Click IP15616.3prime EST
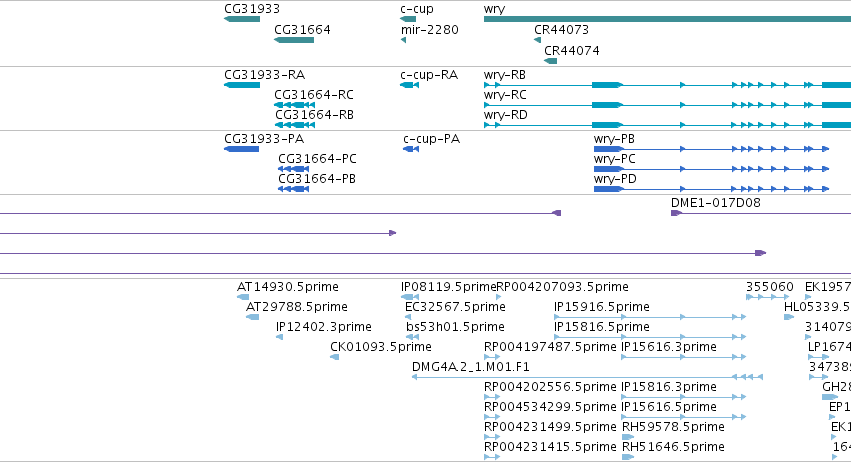The width and height of the screenshot is (851, 462). click(684, 357)
